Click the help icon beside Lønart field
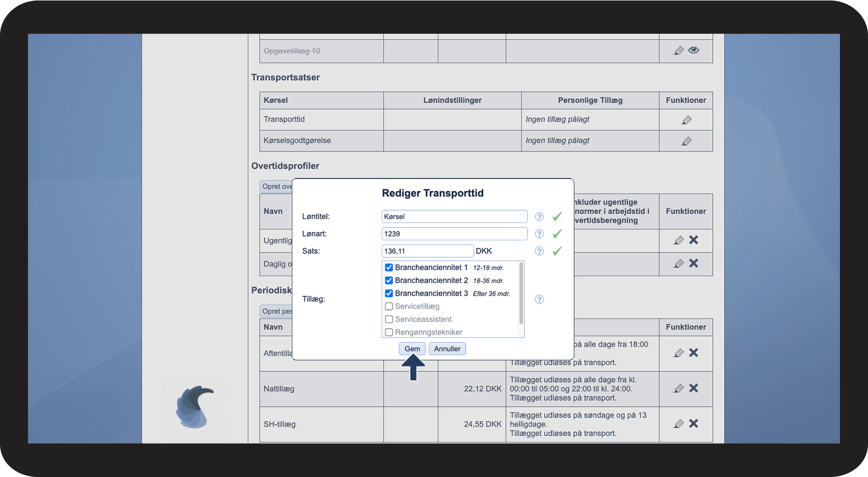The height and width of the screenshot is (477, 868). [539, 234]
